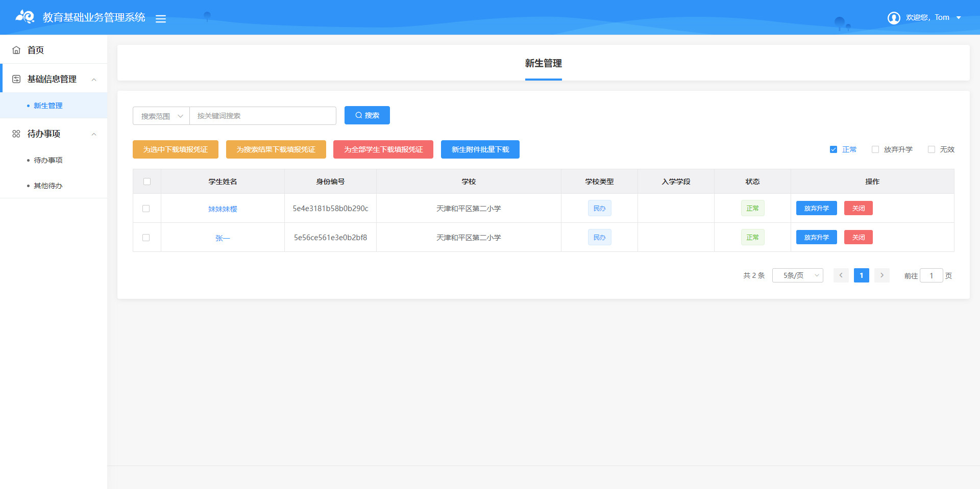The width and height of the screenshot is (980, 489).
Task: Click the user avatar icon
Action: coord(894,18)
